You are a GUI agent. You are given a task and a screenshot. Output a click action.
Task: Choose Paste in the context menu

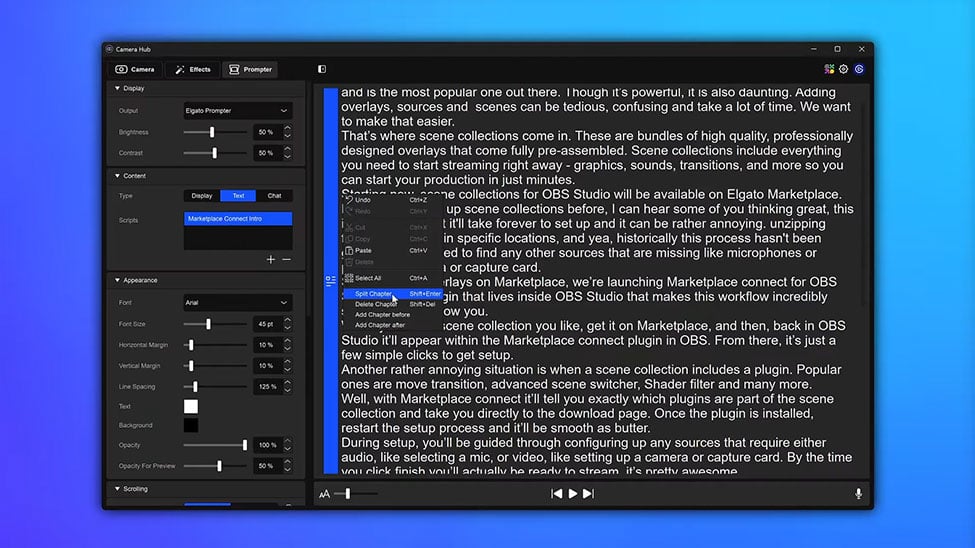click(x=392, y=251)
